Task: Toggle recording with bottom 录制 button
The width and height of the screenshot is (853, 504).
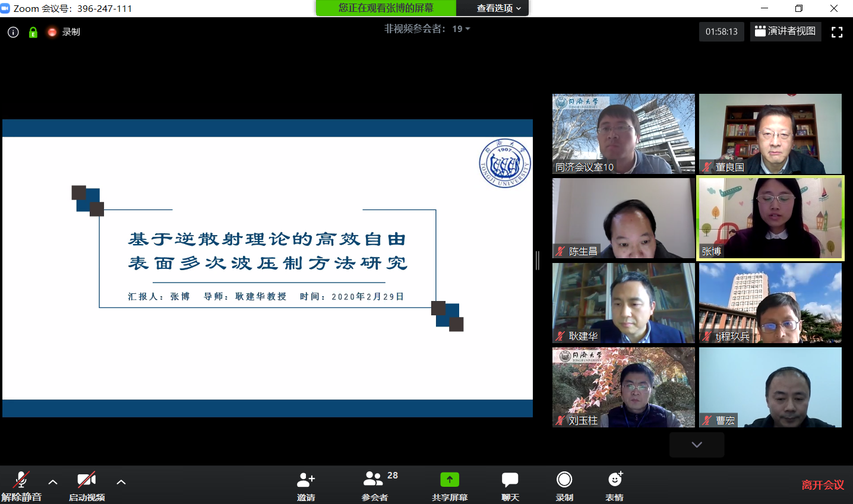Action: [x=564, y=485]
